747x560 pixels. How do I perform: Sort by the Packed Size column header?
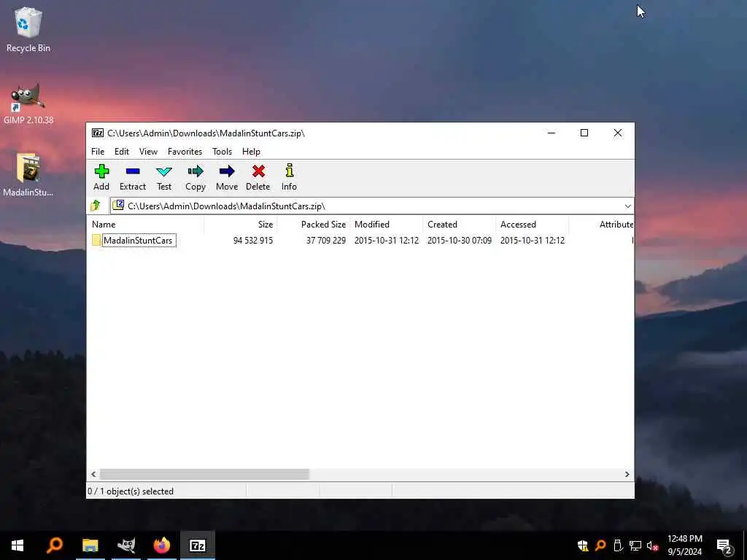[x=314, y=225]
